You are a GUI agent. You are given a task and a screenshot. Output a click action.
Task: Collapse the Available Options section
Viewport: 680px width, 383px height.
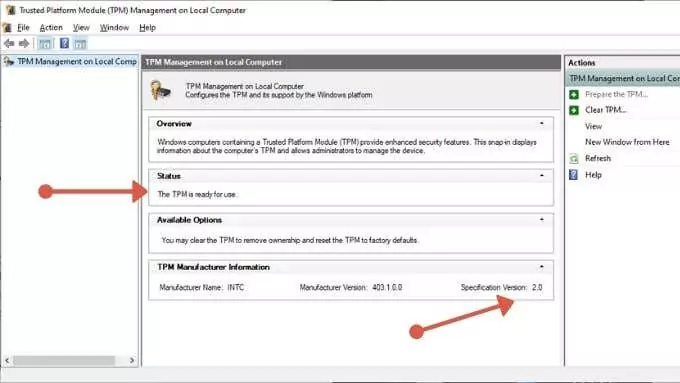(x=542, y=220)
